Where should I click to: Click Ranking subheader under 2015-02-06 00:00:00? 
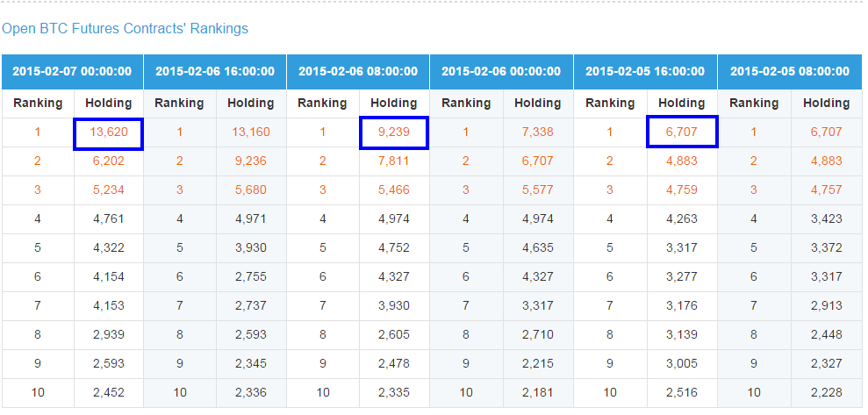click(x=466, y=104)
